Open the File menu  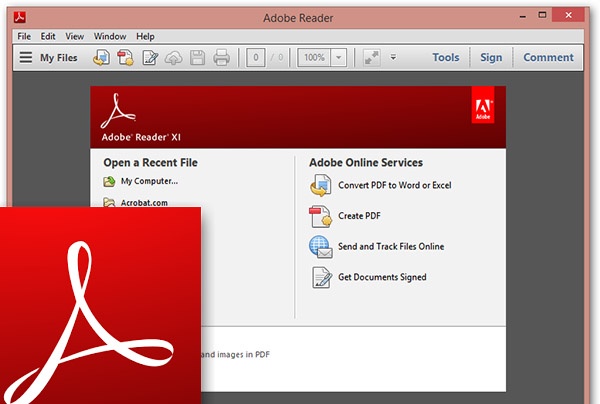[25, 36]
